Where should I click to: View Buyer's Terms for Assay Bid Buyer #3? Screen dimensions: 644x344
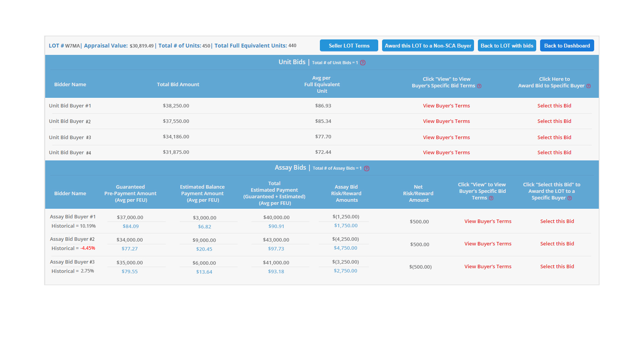488,267
